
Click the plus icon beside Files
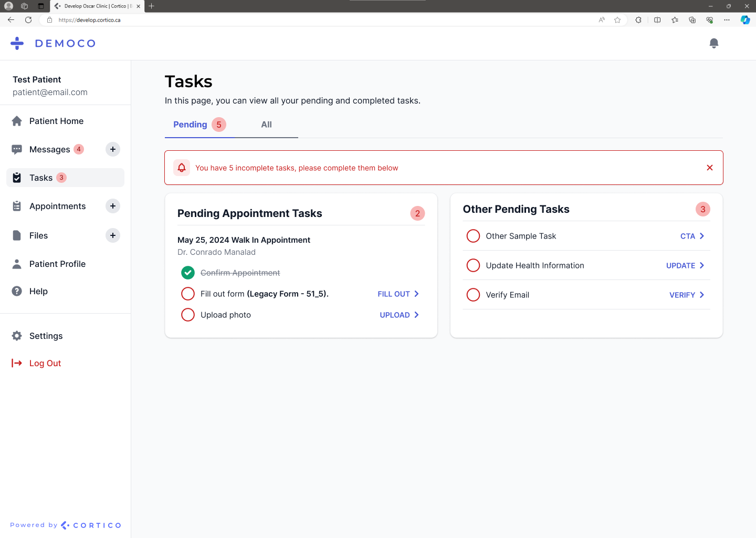[113, 235]
